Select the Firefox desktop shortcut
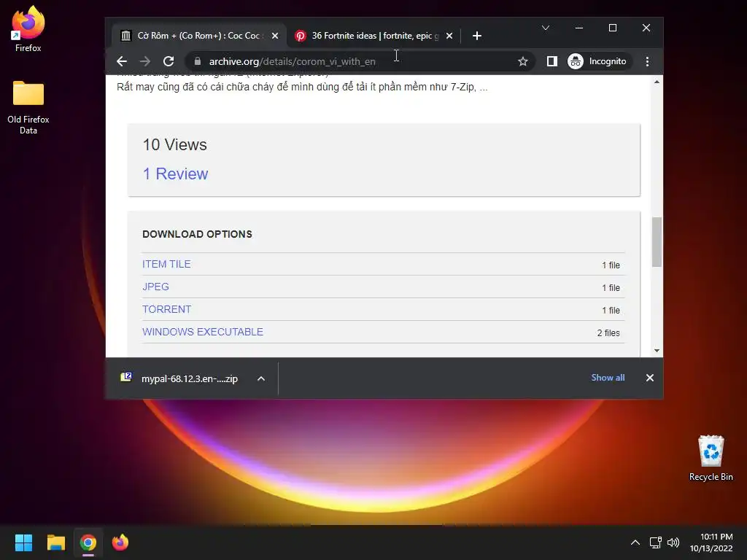This screenshot has height=560, width=747. (x=28, y=29)
